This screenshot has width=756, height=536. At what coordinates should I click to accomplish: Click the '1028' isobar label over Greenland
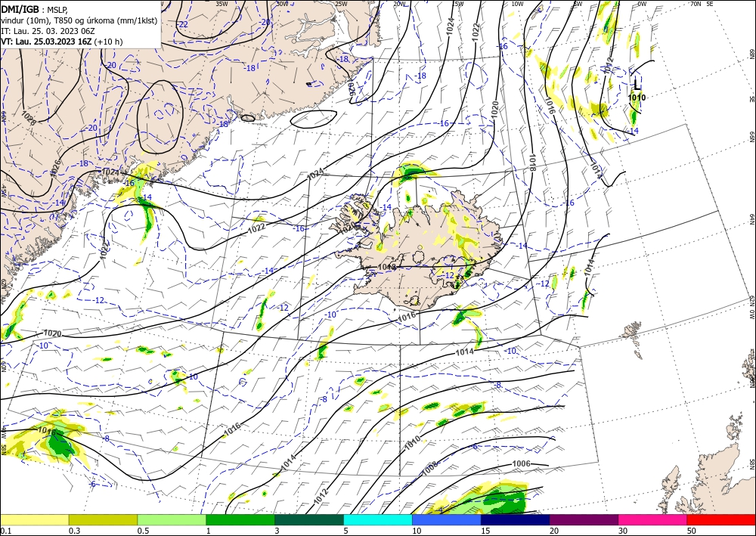click(x=29, y=119)
